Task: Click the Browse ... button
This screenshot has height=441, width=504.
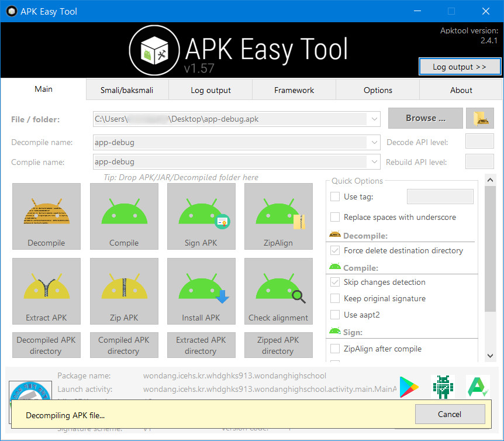Action: click(426, 118)
